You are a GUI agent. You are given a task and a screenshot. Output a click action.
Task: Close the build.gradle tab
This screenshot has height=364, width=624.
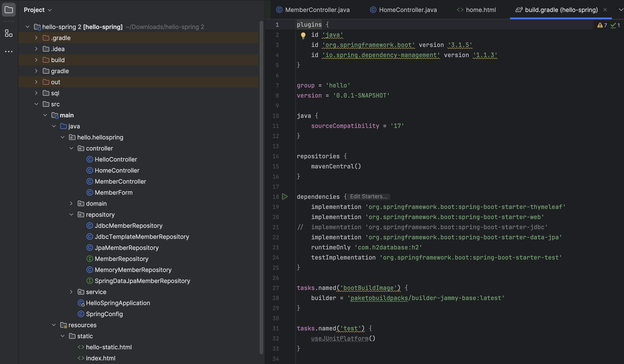click(x=605, y=10)
